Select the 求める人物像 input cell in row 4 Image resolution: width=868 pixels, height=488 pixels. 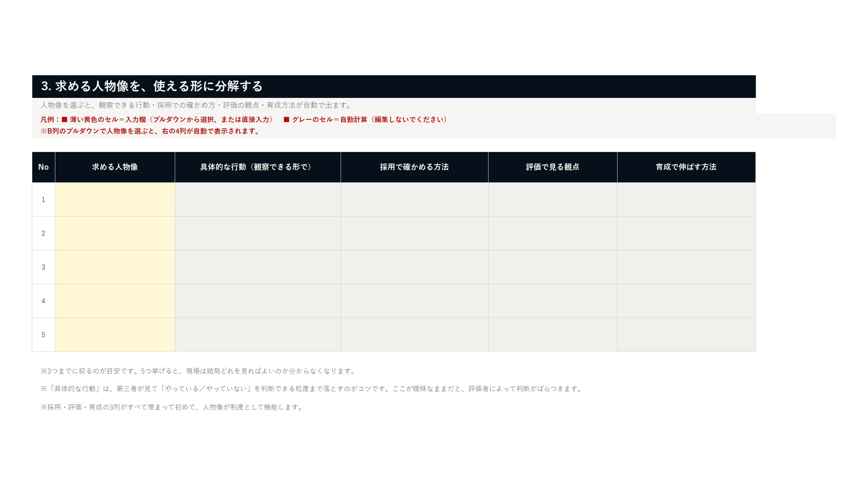coord(115,301)
